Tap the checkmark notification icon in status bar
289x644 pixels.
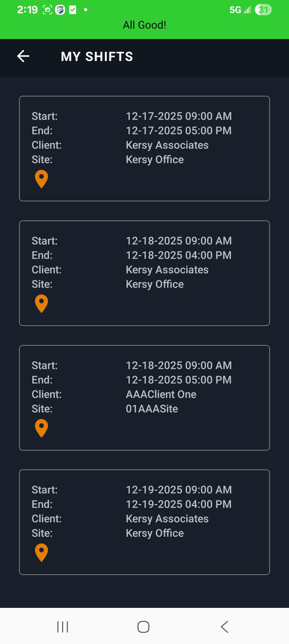[x=73, y=10]
